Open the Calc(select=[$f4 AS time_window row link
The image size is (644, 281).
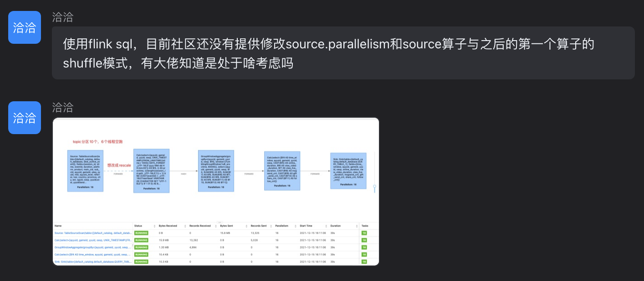(93, 255)
